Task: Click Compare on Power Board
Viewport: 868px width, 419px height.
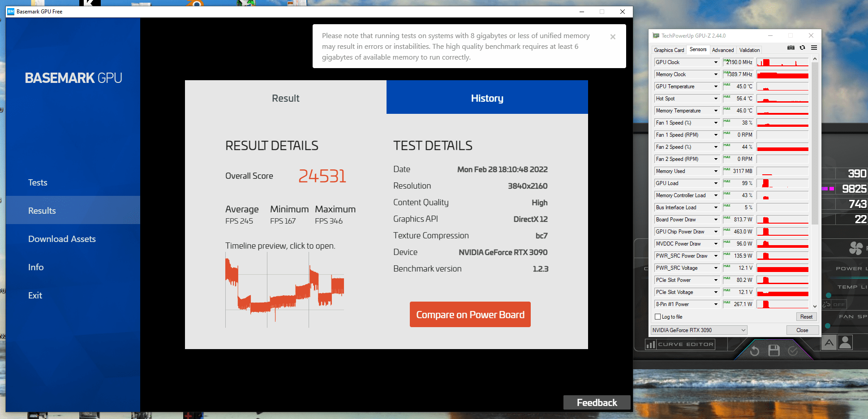Action: click(470, 315)
